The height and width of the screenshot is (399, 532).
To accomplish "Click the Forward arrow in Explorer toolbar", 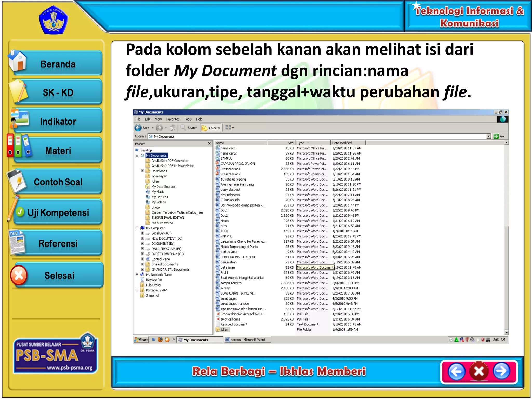I will pyautogui.click(x=159, y=128).
